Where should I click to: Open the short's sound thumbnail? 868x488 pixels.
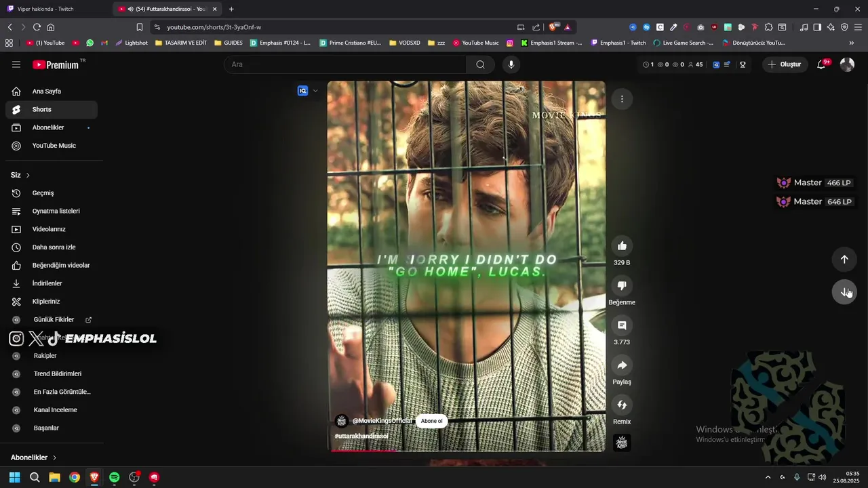[622, 443]
